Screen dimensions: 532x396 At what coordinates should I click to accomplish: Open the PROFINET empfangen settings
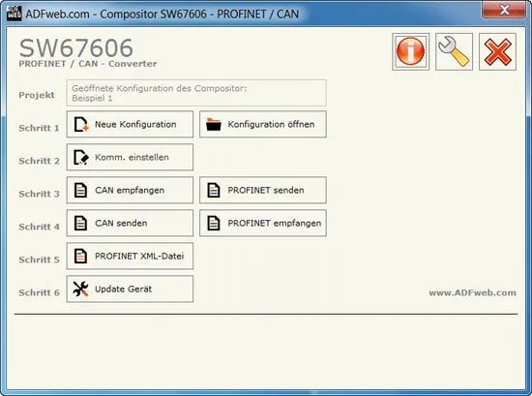(263, 223)
